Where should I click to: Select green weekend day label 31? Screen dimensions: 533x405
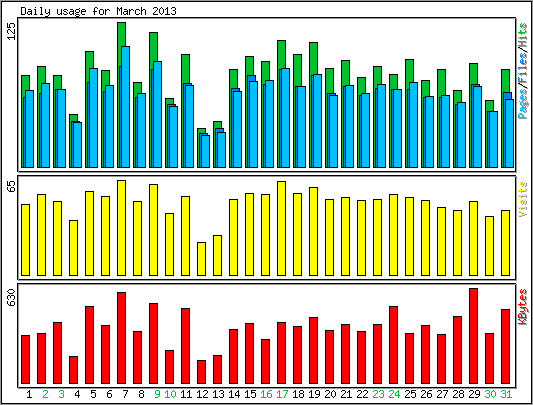coord(506,394)
